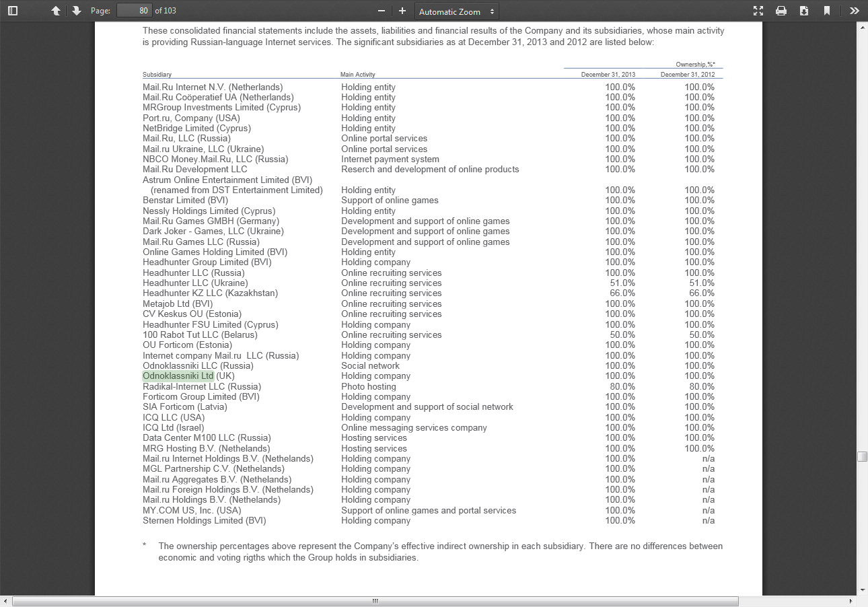Zoom out of the document
This screenshot has width=868, height=607.
pyautogui.click(x=382, y=11)
